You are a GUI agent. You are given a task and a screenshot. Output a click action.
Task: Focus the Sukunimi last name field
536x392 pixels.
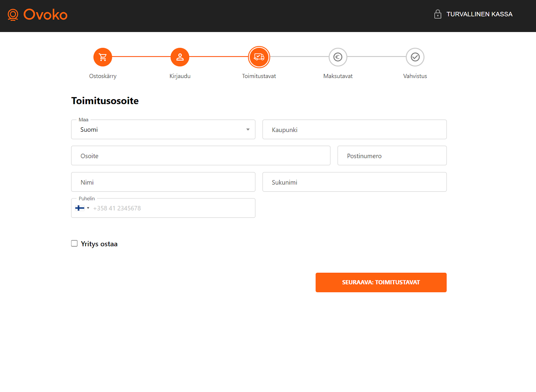coord(354,182)
